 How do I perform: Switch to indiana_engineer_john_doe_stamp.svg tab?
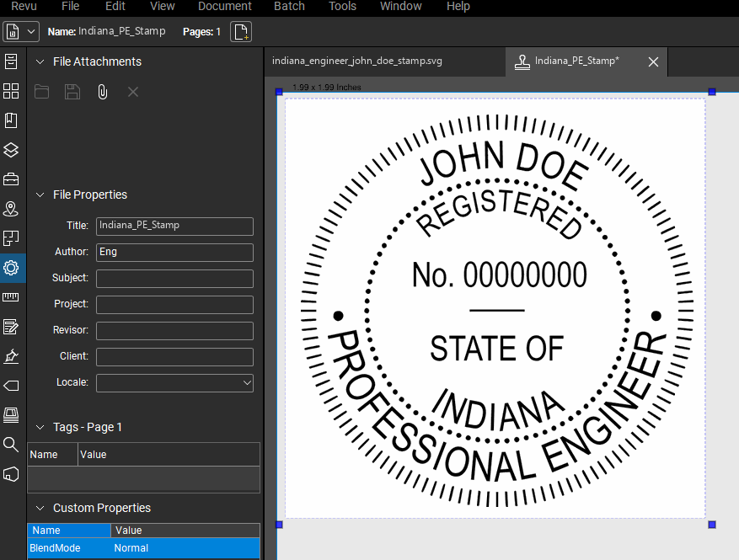coord(356,61)
